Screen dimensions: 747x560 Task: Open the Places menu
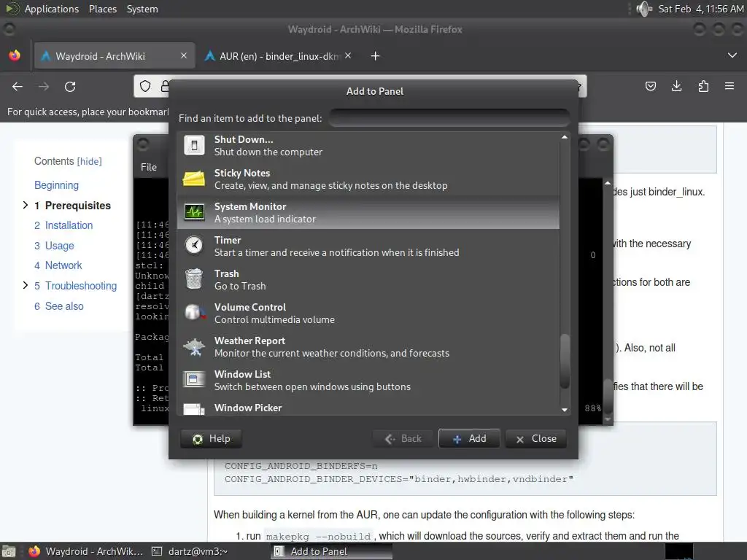[x=102, y=9]
